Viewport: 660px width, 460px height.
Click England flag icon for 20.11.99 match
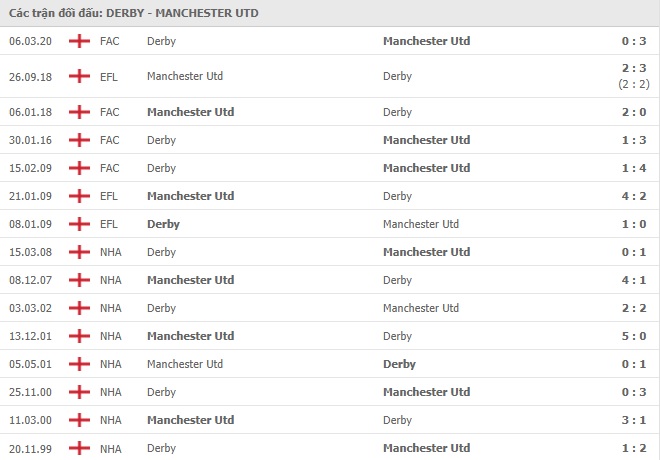coord(79,448)
